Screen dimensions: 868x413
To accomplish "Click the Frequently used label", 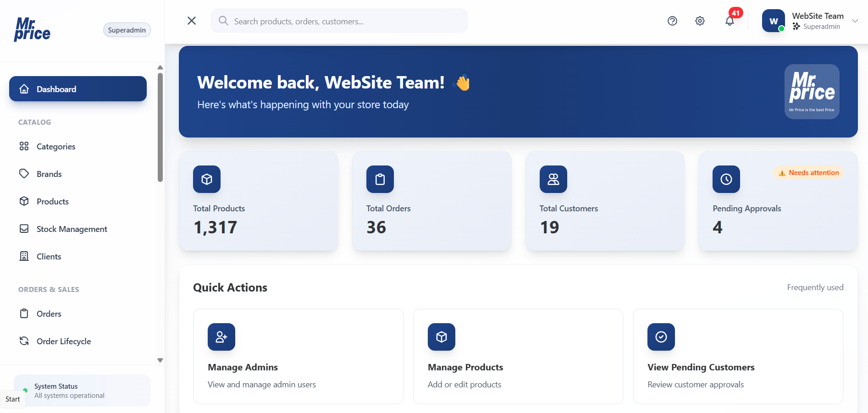I will click(815, 287).
